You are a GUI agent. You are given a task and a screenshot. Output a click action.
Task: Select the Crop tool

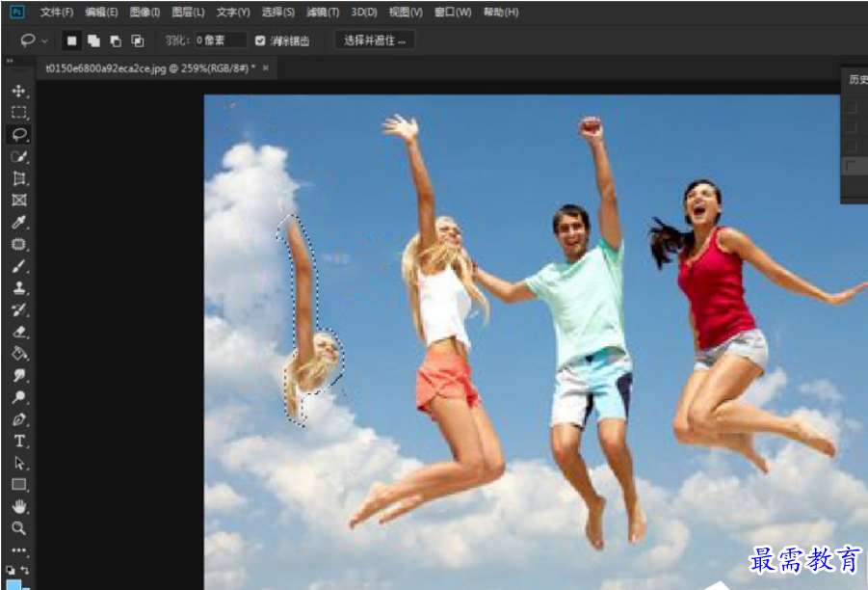19,178
